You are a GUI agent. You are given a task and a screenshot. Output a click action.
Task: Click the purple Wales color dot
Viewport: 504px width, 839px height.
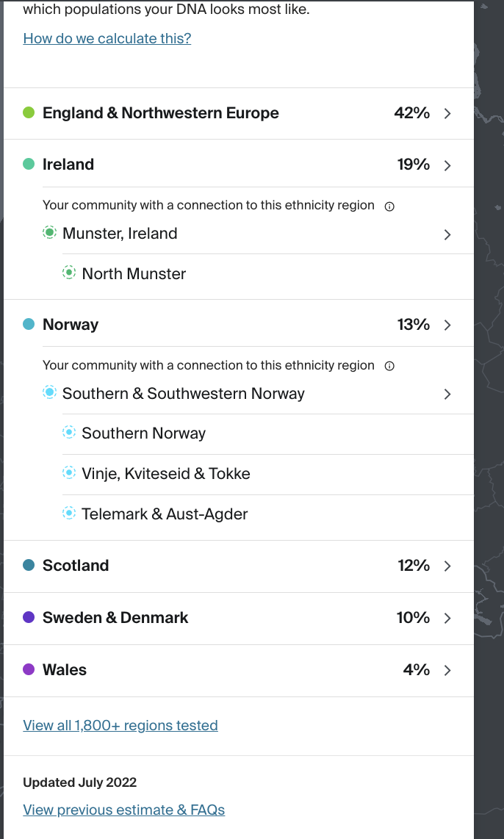pos(29,669)
